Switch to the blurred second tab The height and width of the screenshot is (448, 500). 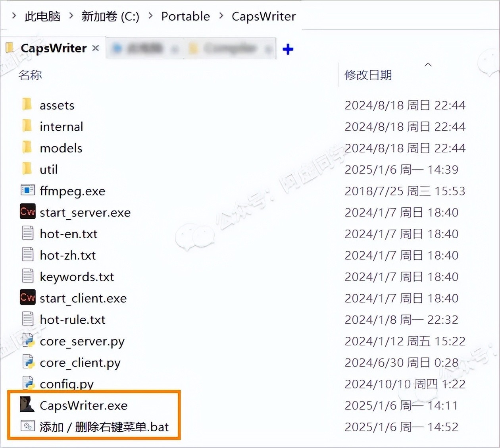145,48
